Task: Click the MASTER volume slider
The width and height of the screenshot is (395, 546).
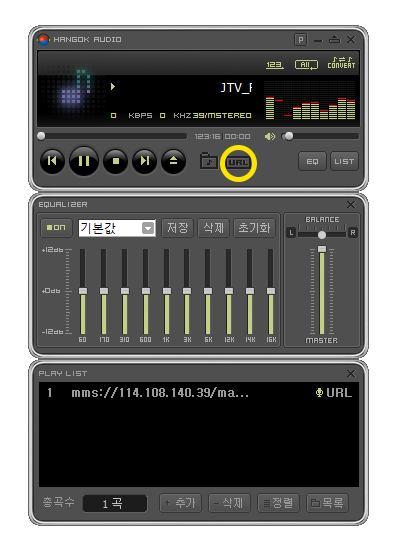Action: coord(322,291)
